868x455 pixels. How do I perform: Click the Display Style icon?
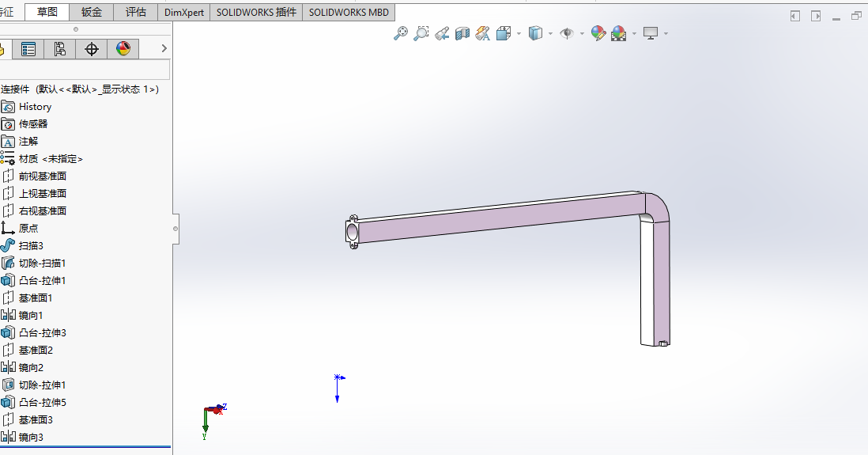pyautogui.click(x=535, y=33)
